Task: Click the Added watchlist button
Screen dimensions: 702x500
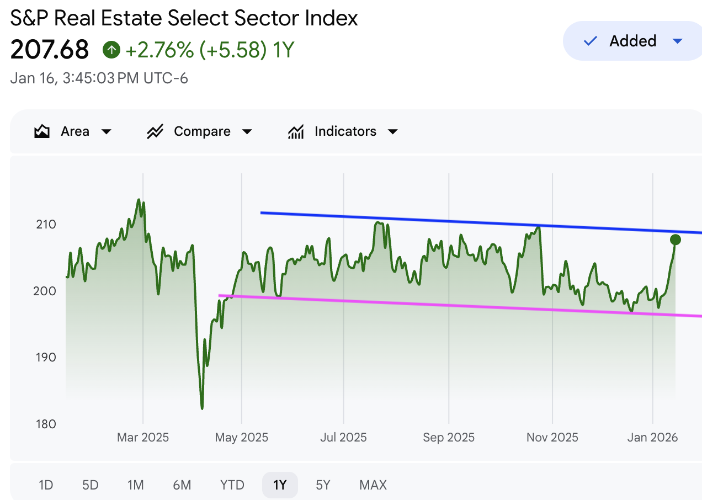Action: coord(632,41)
